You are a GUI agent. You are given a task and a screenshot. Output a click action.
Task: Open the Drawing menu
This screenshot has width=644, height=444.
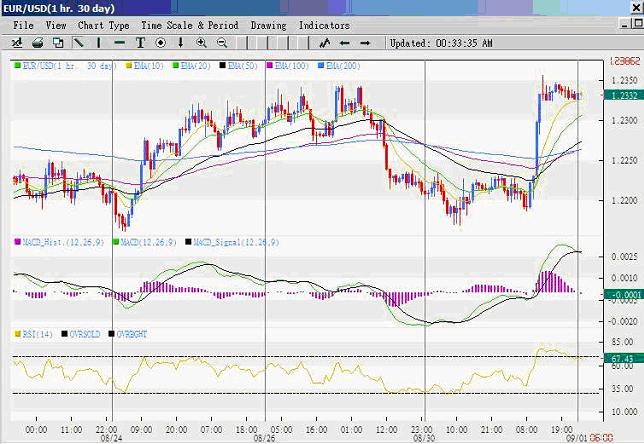tap(269, 25)
